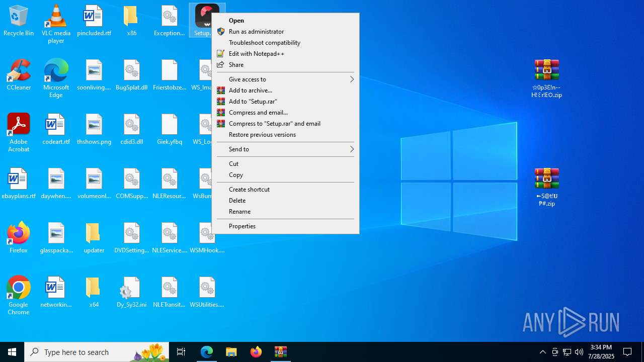Select the Exception file icon
Screen dimensions: 644x362
coord(170,21)
